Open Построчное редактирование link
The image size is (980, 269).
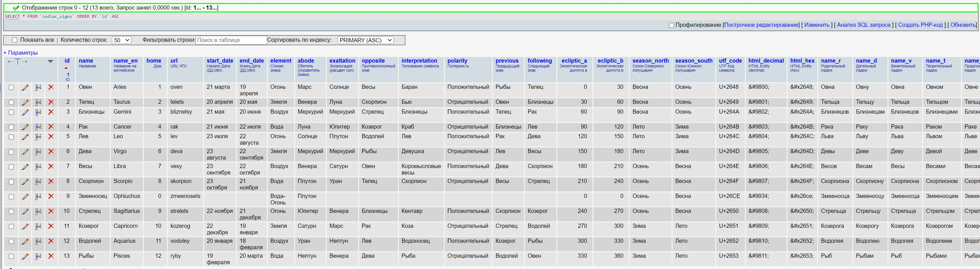click(x=761, y=25)
